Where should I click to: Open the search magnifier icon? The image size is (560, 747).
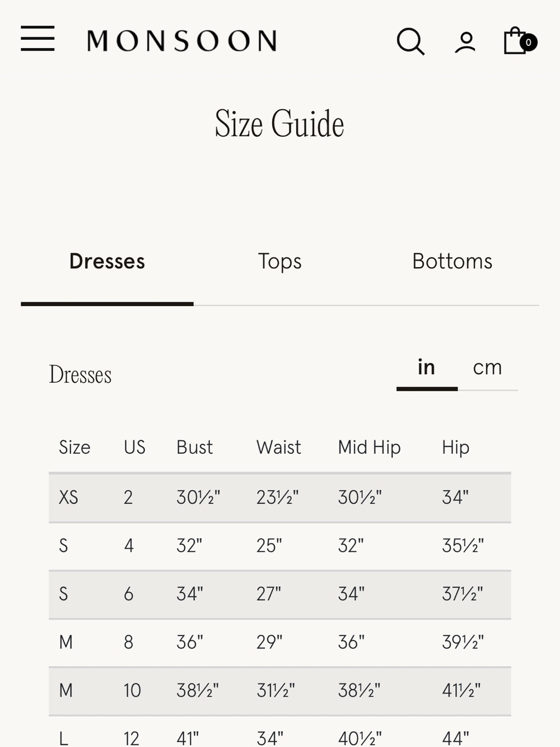pos(410,41)
